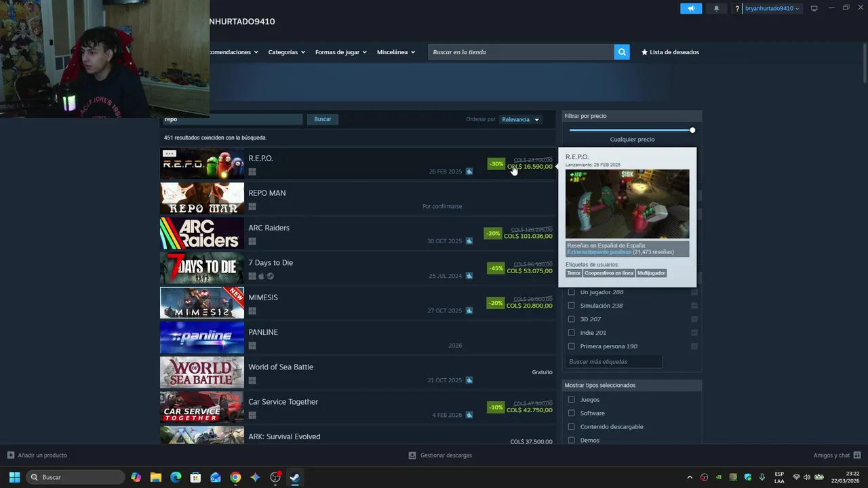Expand the Miscelánea menu

396,52
